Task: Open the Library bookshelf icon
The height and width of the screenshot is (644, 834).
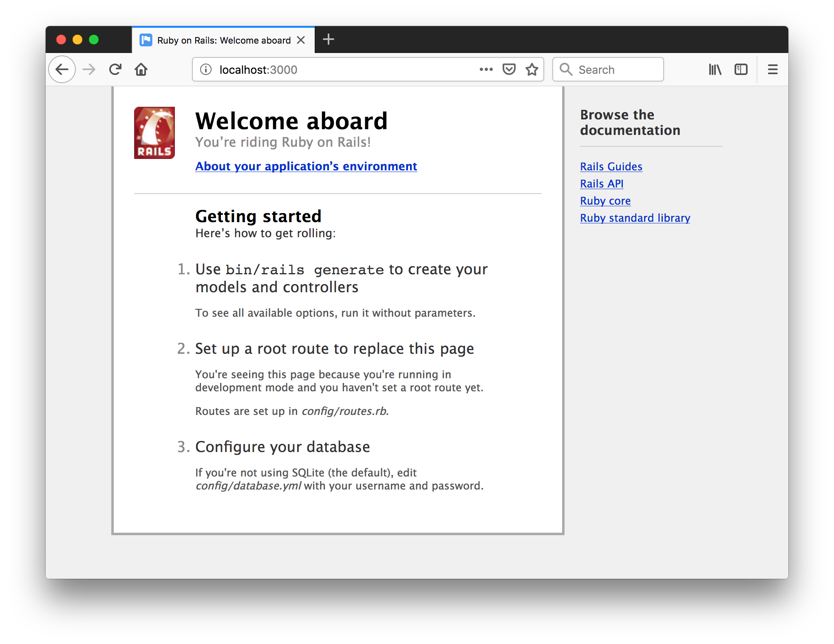Action: pyautogui.click(x=715, y=69)
